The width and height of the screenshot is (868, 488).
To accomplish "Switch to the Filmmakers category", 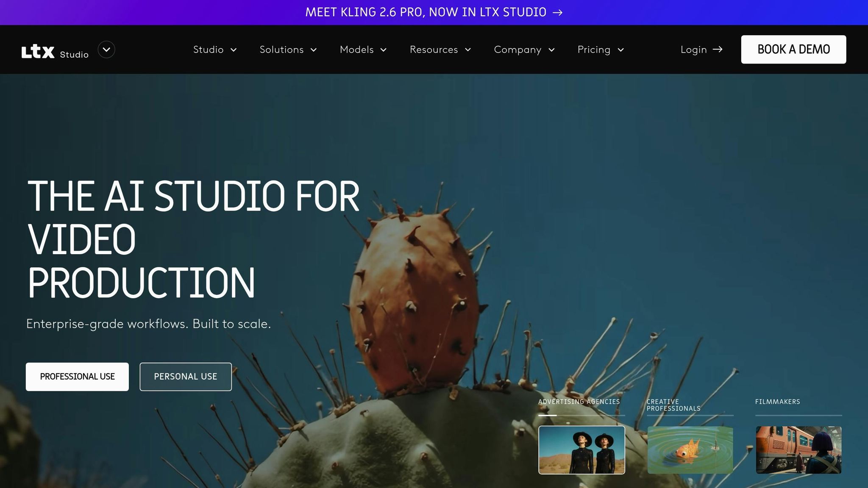I will point(777,401).
